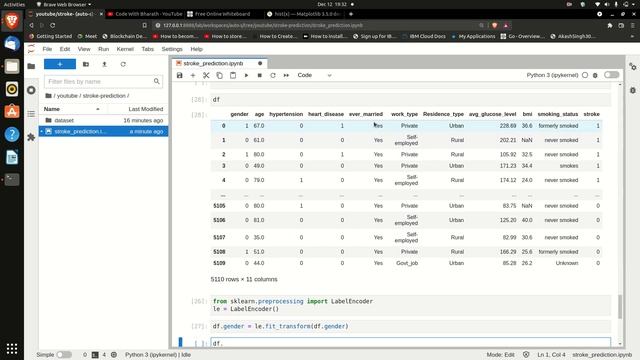Run the selected cell with the play icon

point(246,75)
